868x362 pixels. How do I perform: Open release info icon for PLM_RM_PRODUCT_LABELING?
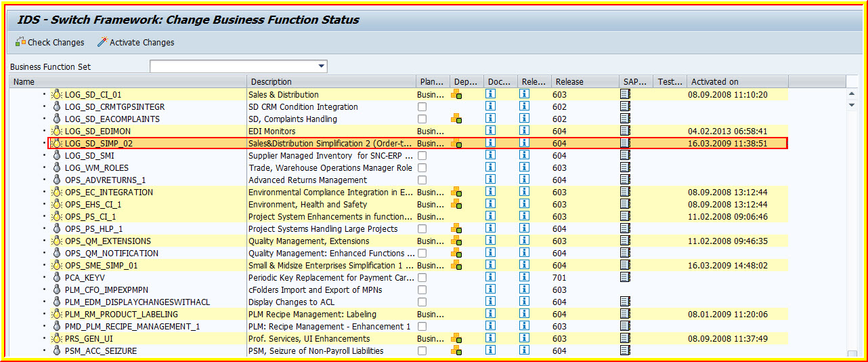coord(524,315)
